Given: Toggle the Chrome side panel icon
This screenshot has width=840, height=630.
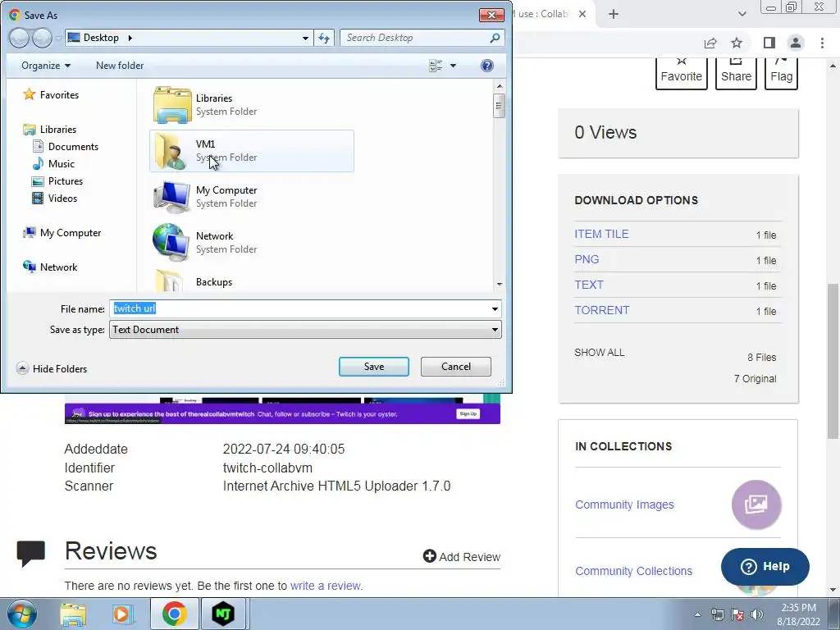Looking at the screenshot, I should (x=769, y=43).
